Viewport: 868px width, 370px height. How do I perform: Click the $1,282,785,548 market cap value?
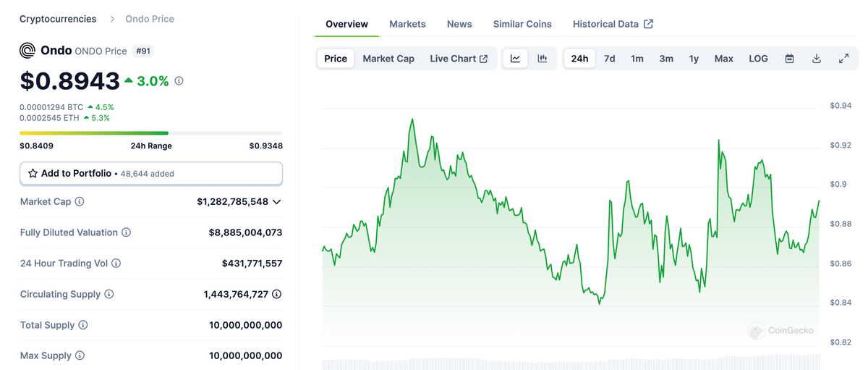[232, 202]
